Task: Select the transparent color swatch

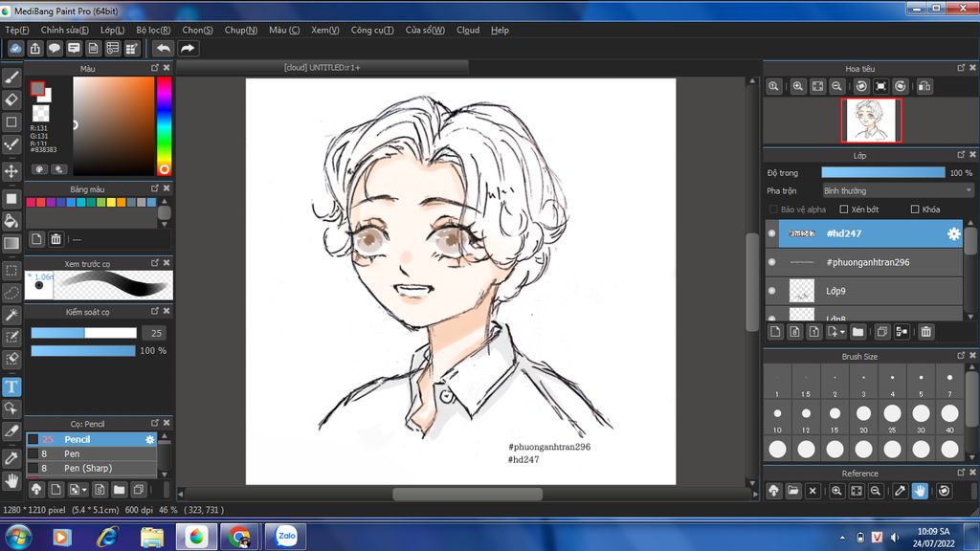Action: click(x=40, y=113)
